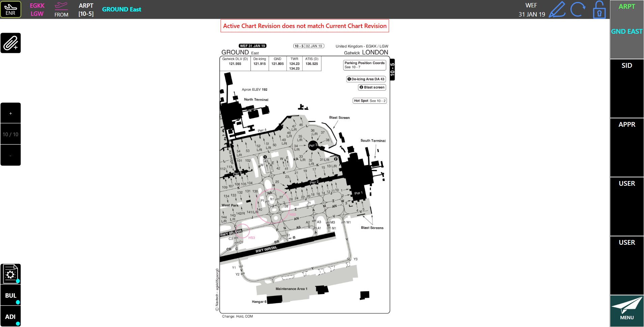Image resolution: width=644 pixels, height=327 pixels.
Task: Open the BUL bulletins button
Action: pyautogui.click(x=10, y=295)
